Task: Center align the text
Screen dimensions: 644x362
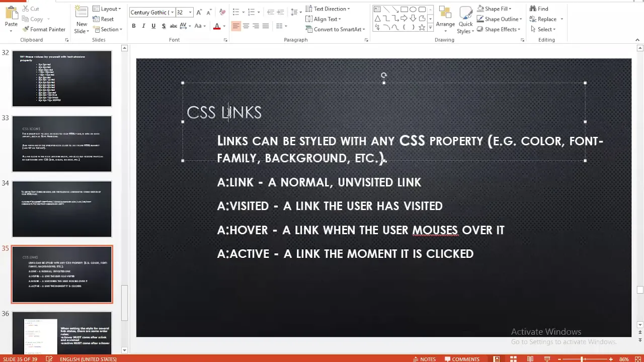Action: click(x=246, y=26)
